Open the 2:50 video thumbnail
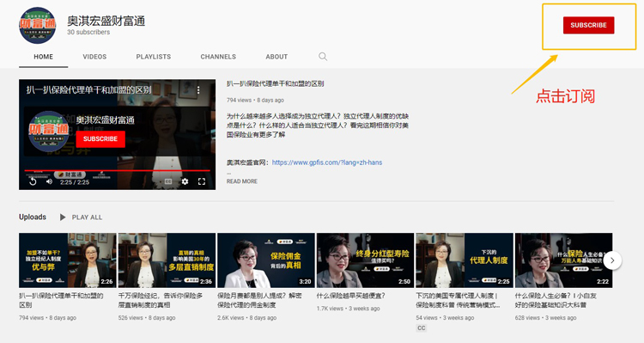 point(365,260)
